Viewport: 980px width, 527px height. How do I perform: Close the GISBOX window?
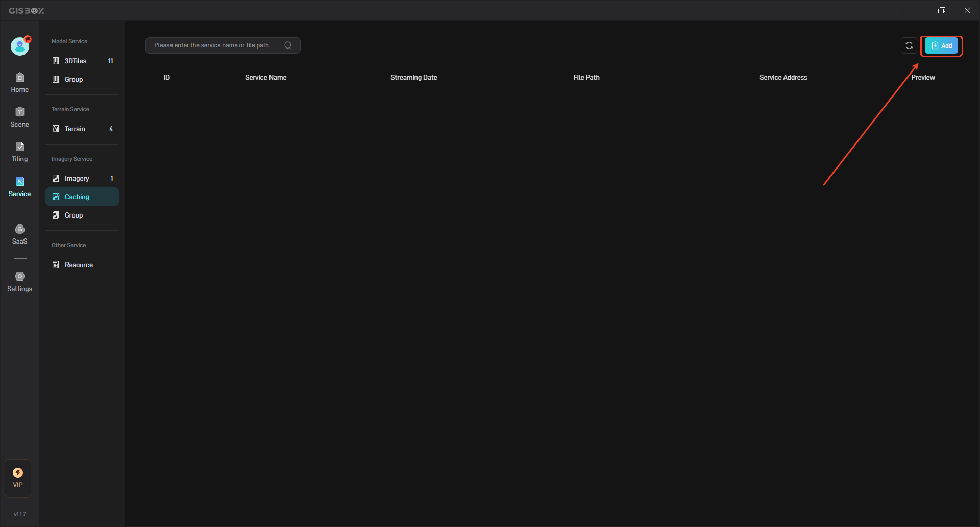(967, 10)
